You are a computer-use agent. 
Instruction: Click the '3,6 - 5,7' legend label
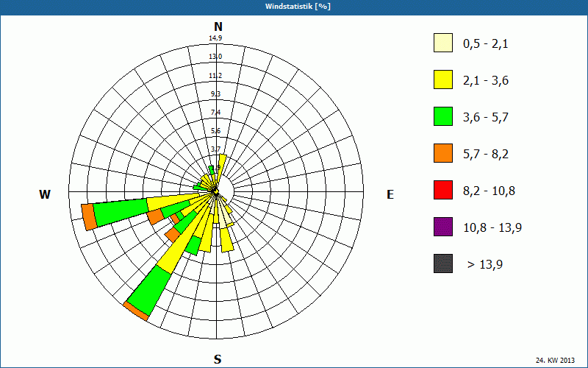click(x=486, y=118)
